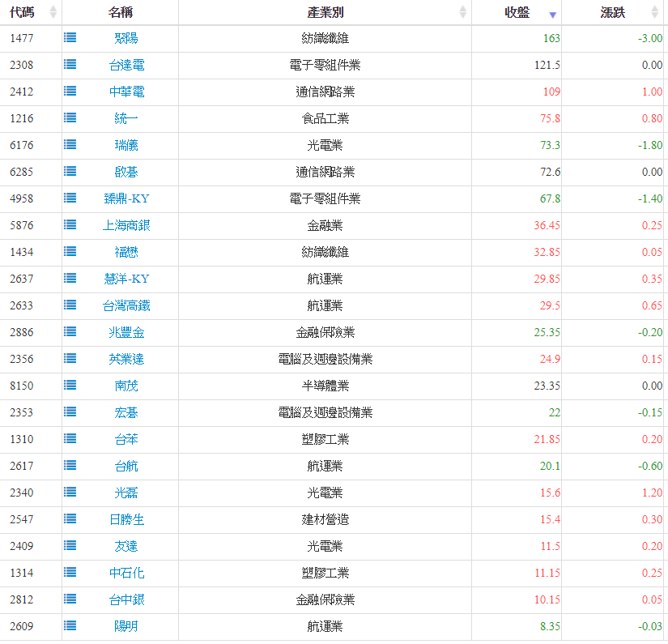Open the 臻鼎-KY stock link
The image size is (668, 644).
click(126, 198)
